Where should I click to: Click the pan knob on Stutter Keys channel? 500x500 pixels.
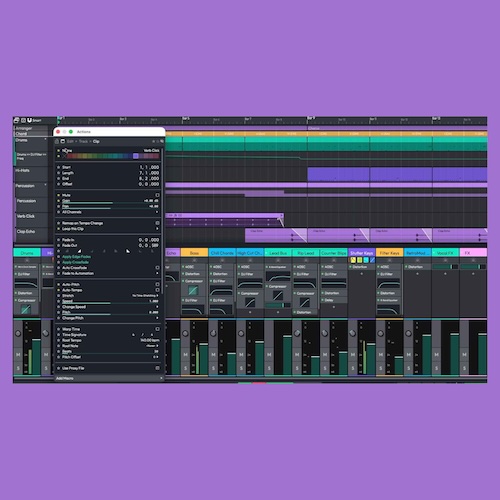[x=353, y=333]
